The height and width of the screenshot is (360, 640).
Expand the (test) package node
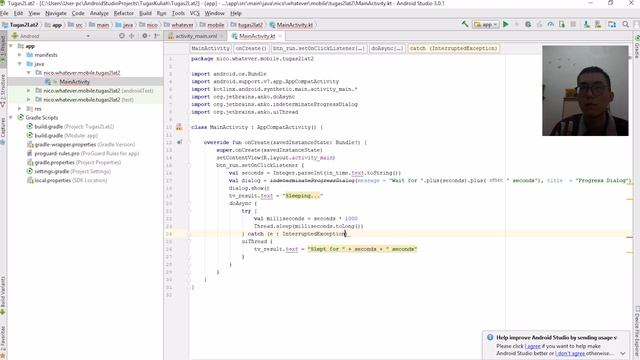point(29,100)
